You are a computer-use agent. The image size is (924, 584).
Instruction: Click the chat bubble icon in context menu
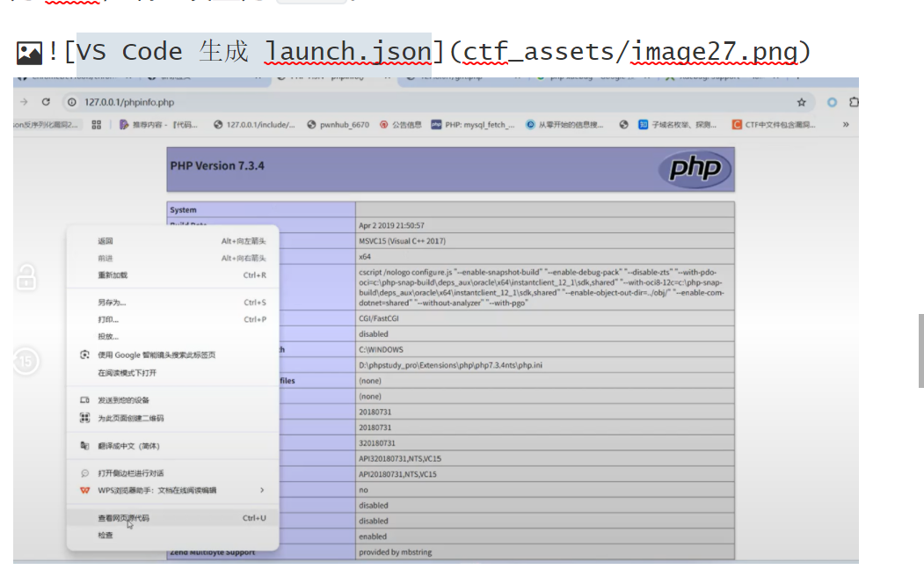85,473
